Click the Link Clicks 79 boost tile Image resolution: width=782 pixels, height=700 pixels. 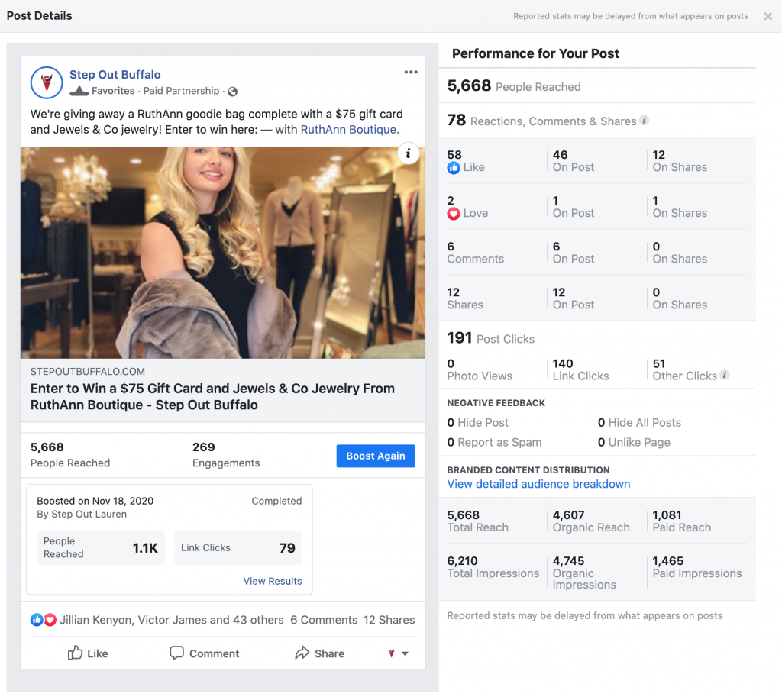238,547
